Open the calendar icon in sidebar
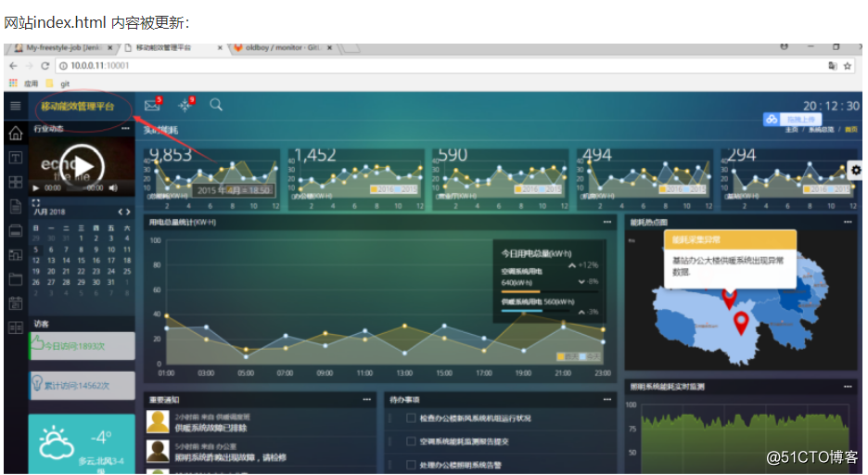This screenshot has width=868, height=475. click(16, 302)
